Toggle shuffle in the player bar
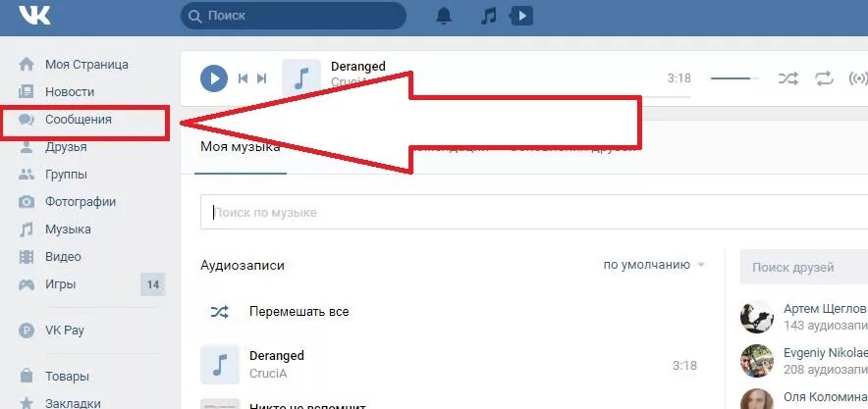 (788, 78)
